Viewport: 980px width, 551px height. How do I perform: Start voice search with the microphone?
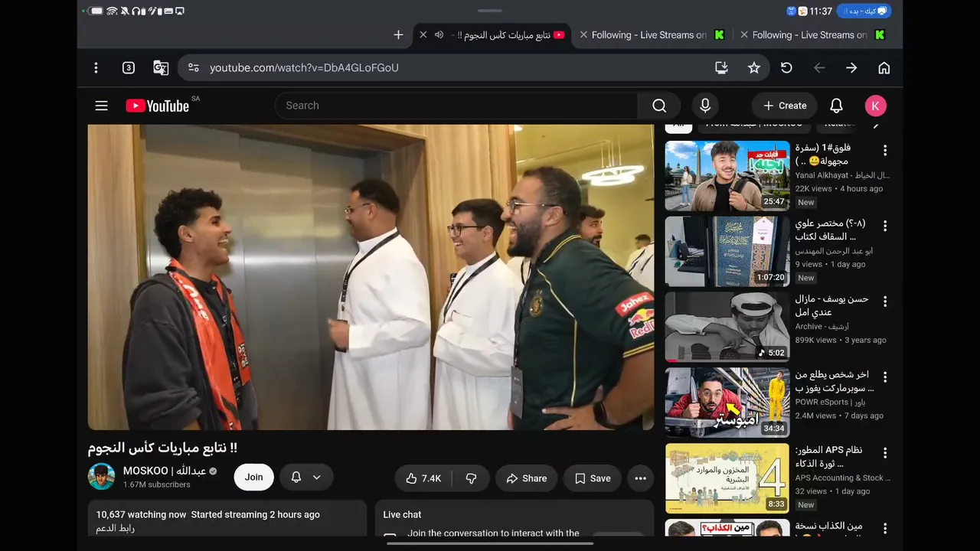click(705, 106)
